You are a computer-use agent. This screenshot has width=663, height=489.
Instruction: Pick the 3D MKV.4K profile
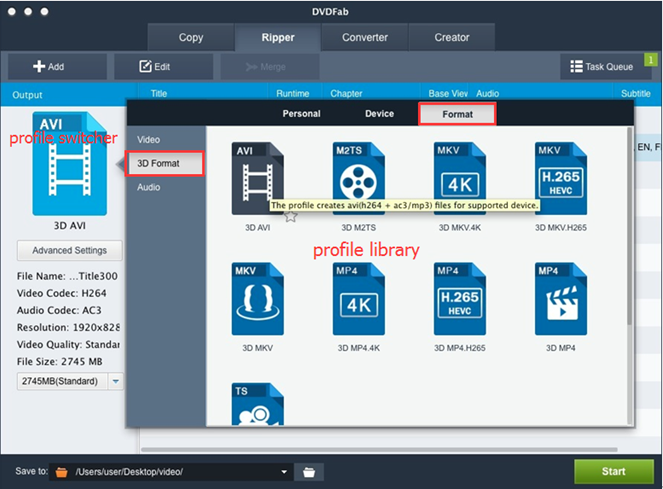point(460,178)
